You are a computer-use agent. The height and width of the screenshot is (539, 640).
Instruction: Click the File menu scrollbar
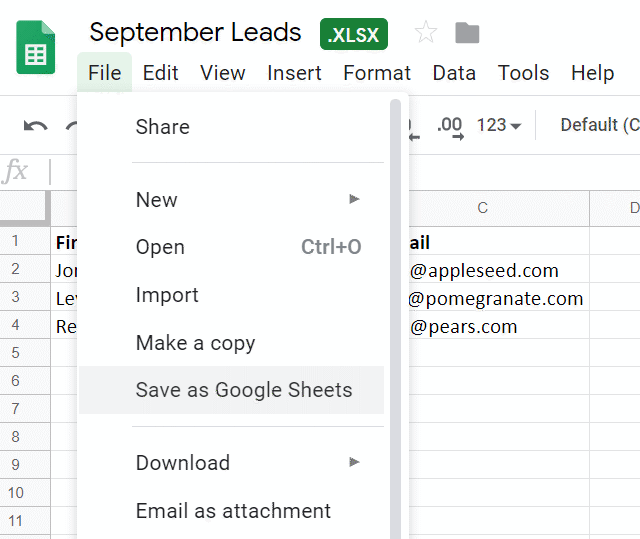[x=395, y=318]
